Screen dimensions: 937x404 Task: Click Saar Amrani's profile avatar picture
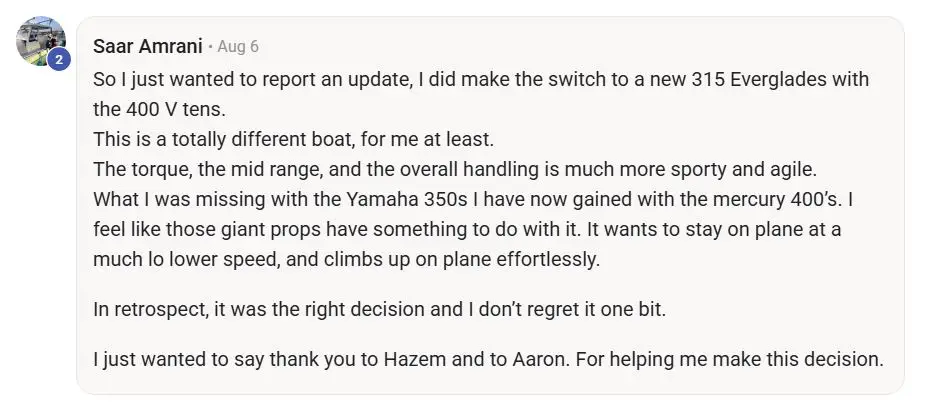click(40, 40)
